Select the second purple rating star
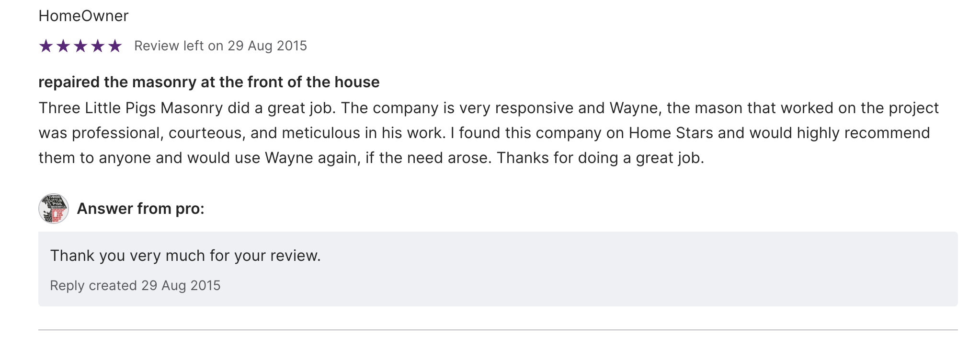Screen dimensions: 980x351 click(x=63, y=46)
